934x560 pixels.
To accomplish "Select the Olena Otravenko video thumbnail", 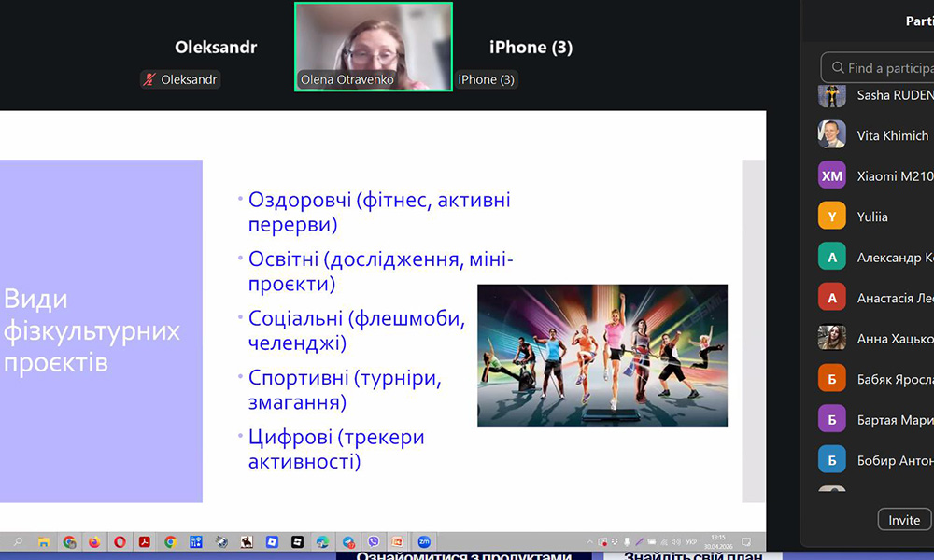I will pyautogui.click(x=374, y=47).
